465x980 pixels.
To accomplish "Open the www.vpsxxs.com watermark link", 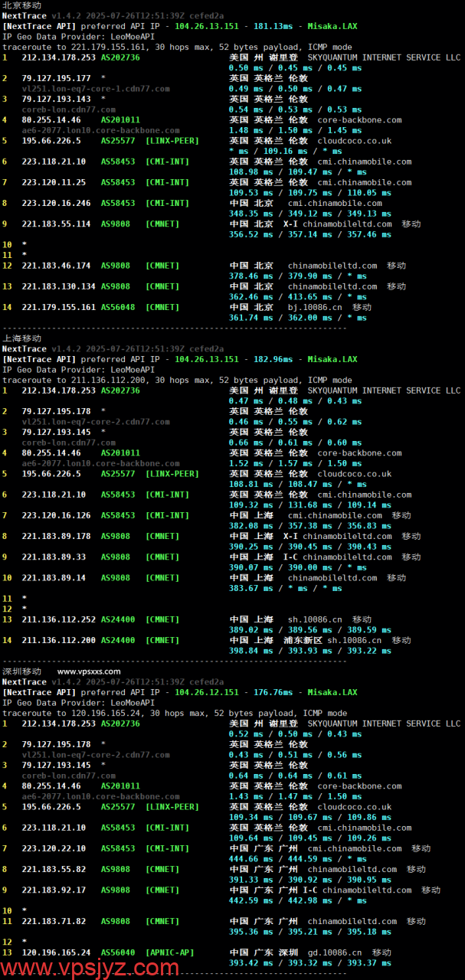I will pyautogui.click(x=89, y=671).
